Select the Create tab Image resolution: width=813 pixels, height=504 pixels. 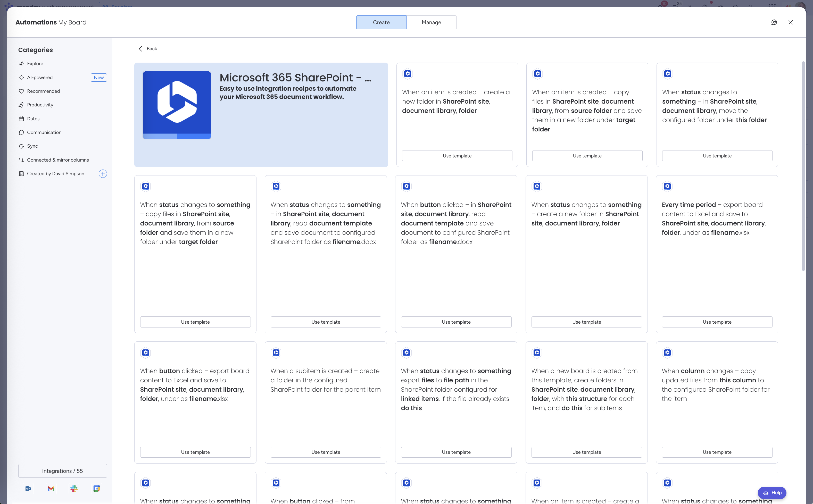coord(381,22)
